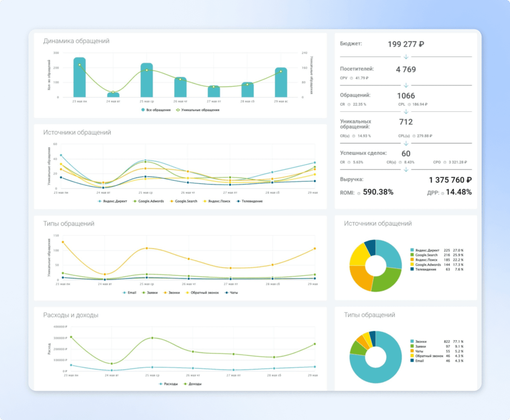Toggle Яндекс.Поиск in the line chart legend
Image resolution: width=510 pixels, height=420 pixels.
(217, 202)
